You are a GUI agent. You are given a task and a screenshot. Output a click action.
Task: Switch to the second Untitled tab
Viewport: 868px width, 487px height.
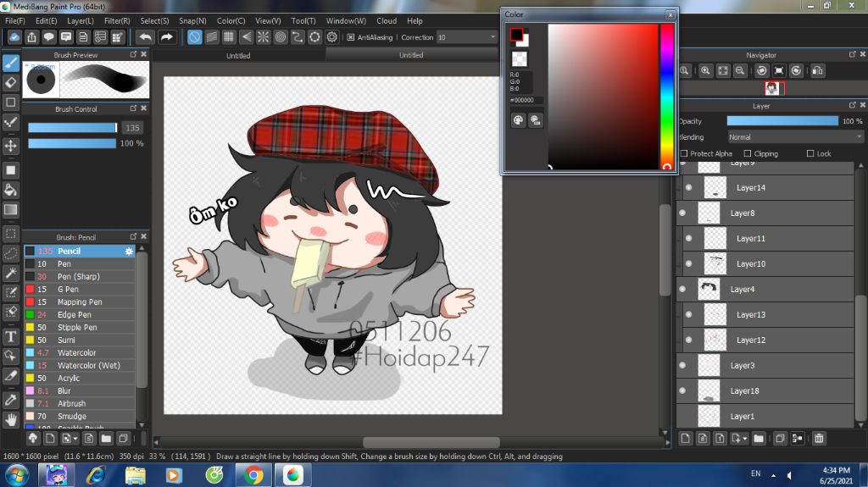(x=411, y=55)
